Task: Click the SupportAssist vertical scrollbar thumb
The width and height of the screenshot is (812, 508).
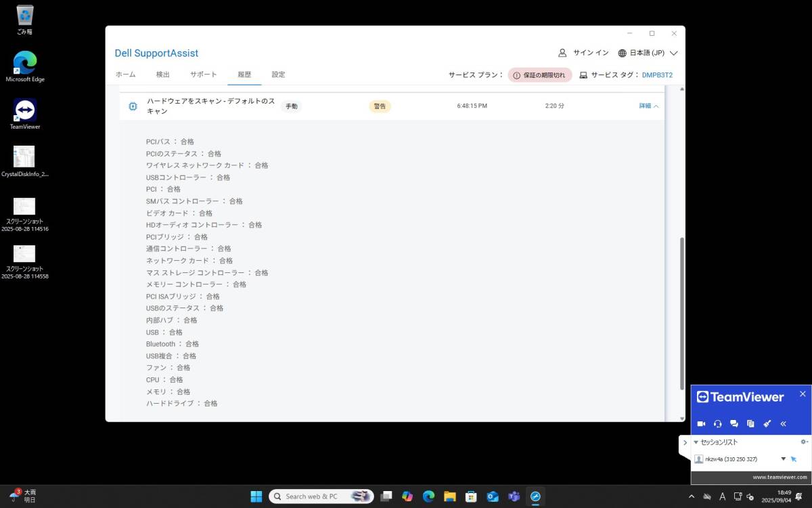Action: pyautogui.click(x=681, y=314)
